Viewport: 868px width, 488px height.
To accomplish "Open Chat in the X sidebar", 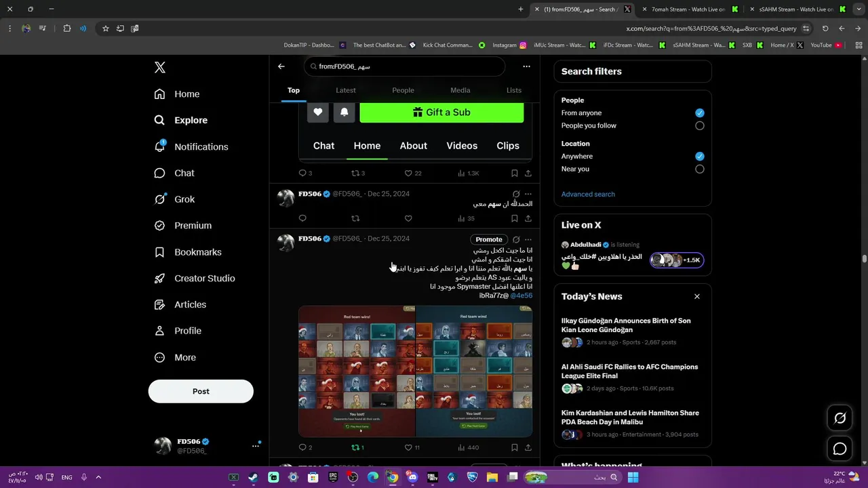I will click(x=174, y=173).
